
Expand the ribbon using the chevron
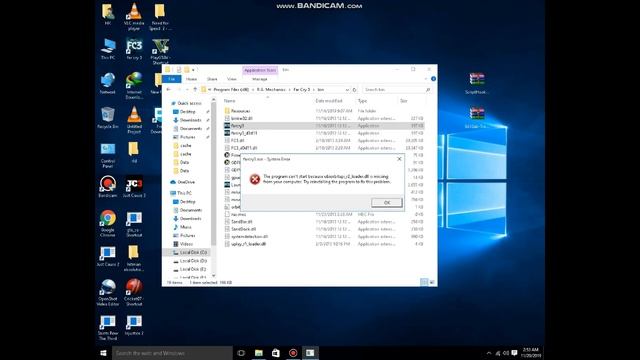pyautogui.click(x=426, y=79)
